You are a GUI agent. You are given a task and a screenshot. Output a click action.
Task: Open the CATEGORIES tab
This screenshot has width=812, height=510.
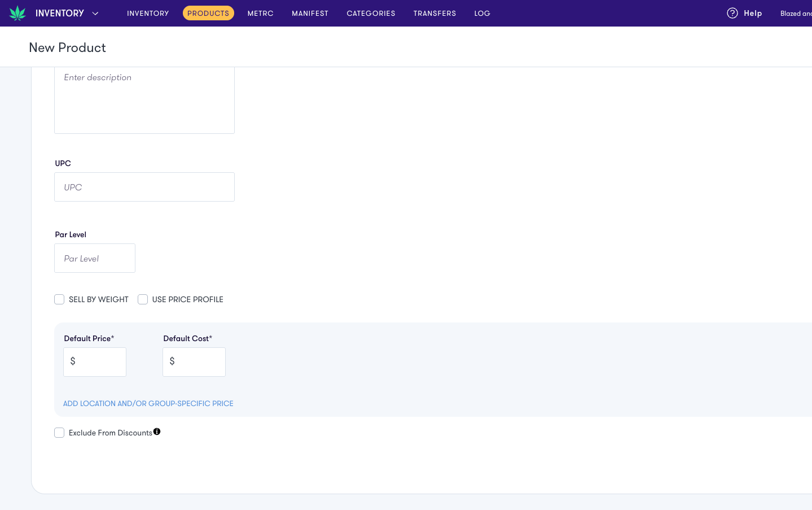[x=371, y=13]
